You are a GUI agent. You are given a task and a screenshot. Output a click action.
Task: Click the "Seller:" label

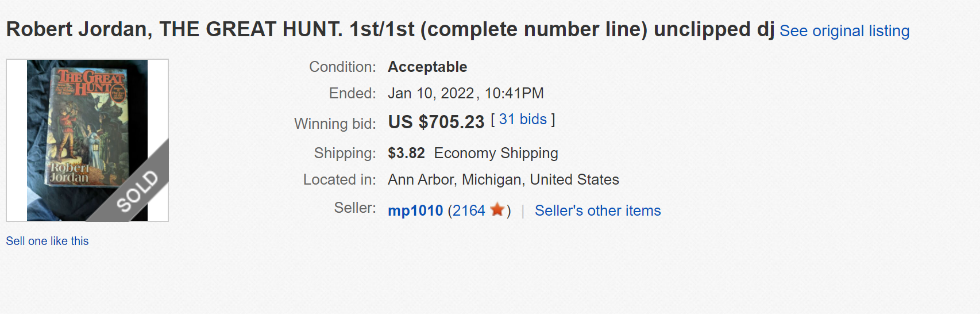pos(355,208)
